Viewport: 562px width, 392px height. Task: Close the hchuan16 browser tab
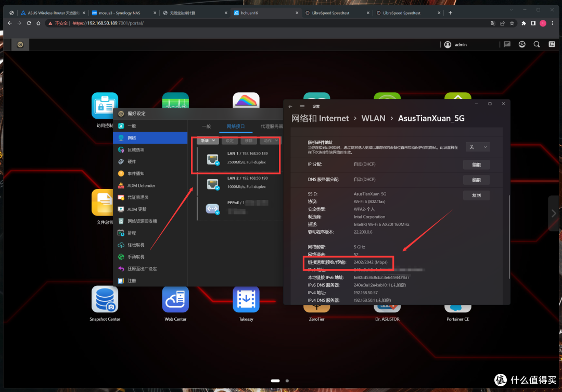coord(297,13)
